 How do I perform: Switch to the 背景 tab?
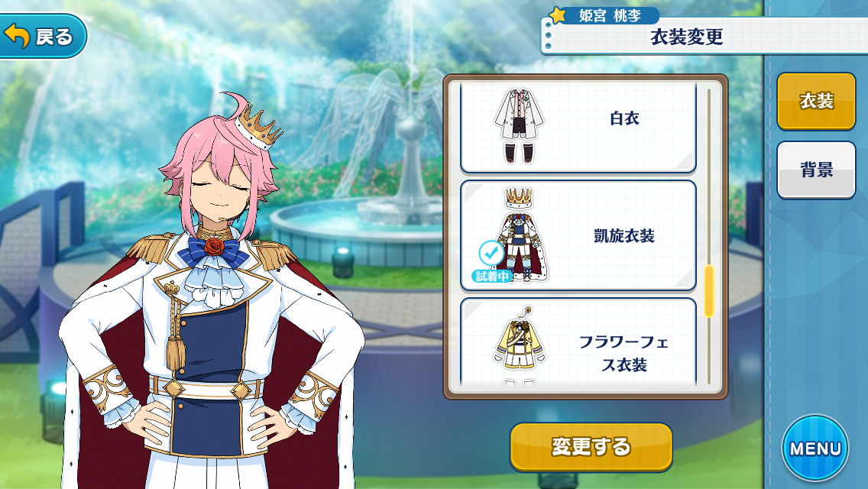816,170
